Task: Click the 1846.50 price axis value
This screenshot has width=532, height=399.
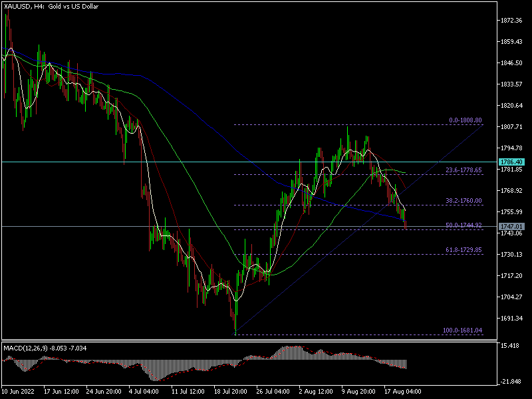Action: point(511,63)
